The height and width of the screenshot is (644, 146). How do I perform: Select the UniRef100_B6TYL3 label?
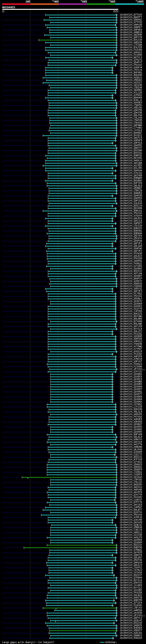131,58
